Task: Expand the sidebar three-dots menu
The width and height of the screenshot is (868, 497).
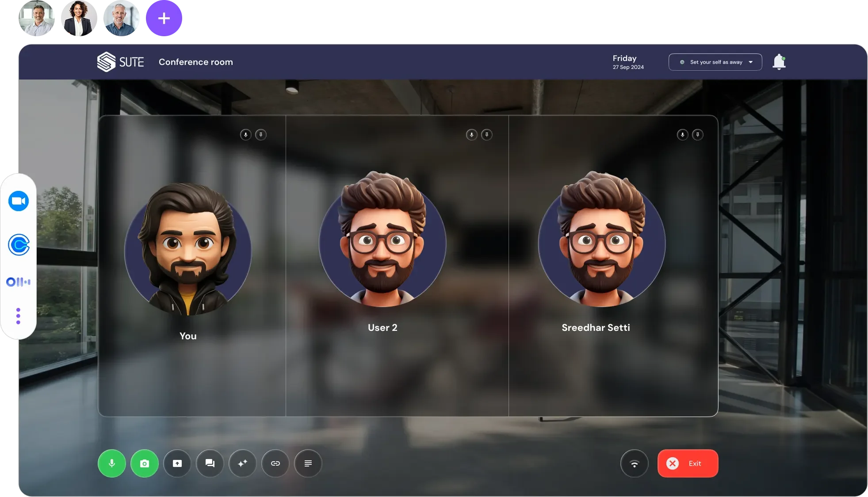Action: pos(18,316)
